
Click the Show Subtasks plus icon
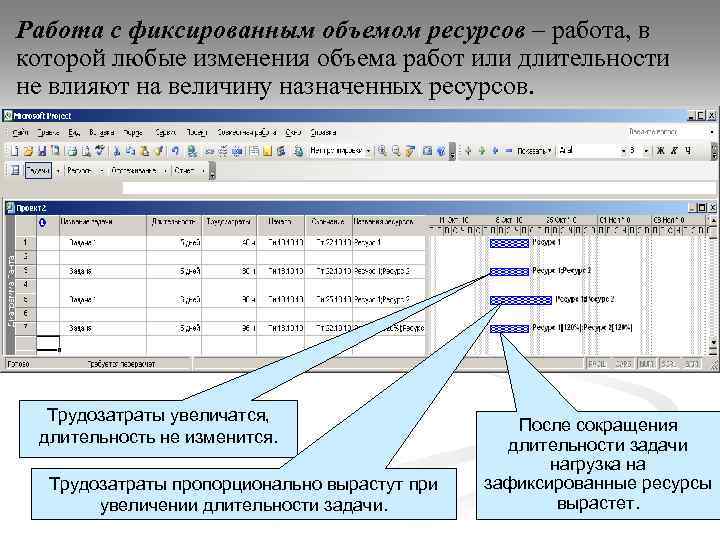click(x=495, y=151)
